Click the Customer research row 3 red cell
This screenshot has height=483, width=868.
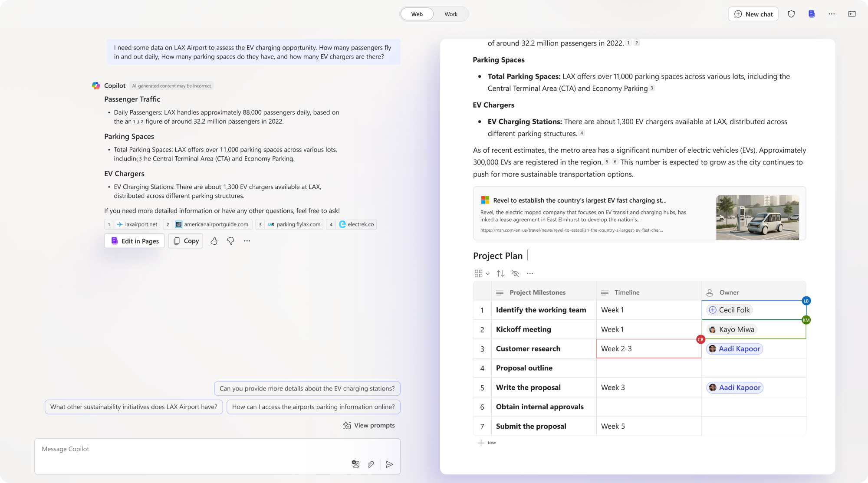pyautogui.click(x=649, y=348)
